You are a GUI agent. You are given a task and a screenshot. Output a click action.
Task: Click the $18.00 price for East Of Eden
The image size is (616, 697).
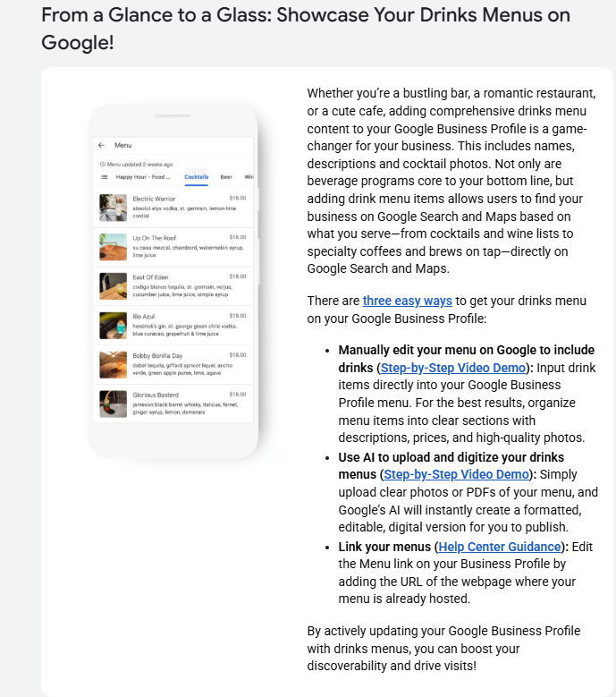click(238, 276)
